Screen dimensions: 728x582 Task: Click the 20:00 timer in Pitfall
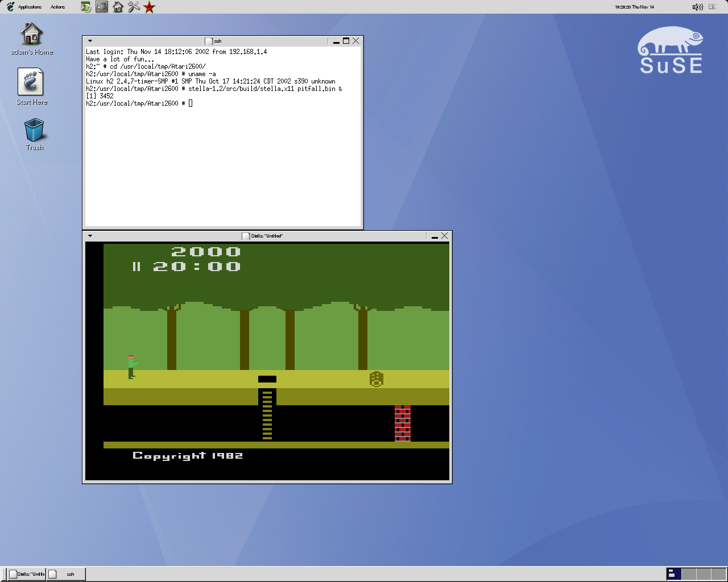click(197, 267)
